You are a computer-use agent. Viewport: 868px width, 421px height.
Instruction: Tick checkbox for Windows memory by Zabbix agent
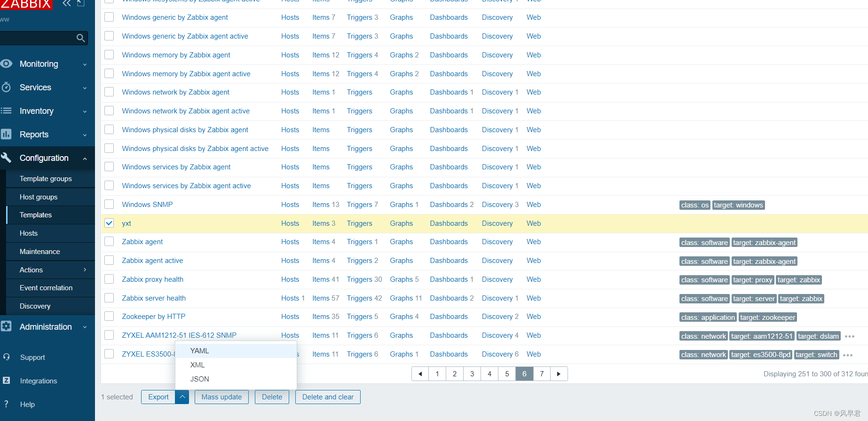[109, 55]
